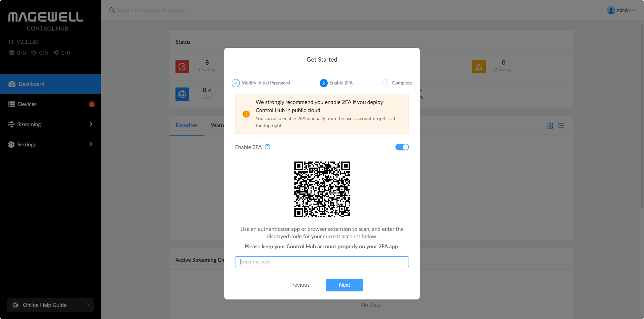Open the Online Help Guide arrow
The image size is (644, 319).
[x=88, y=305]
